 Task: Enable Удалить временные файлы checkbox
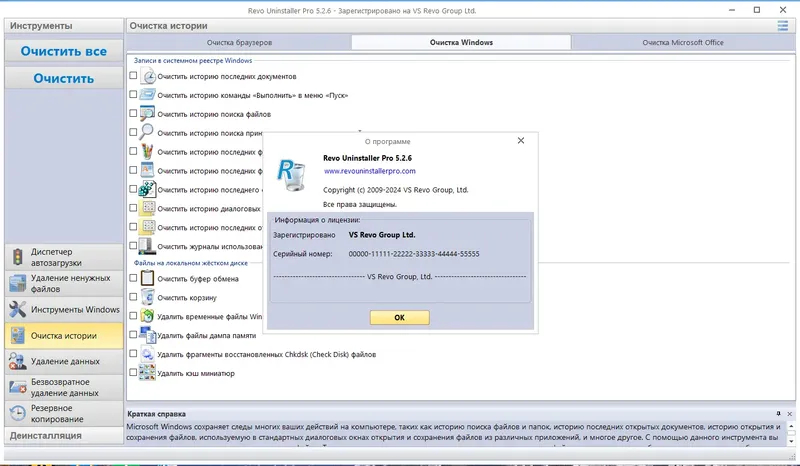(133, 316)
